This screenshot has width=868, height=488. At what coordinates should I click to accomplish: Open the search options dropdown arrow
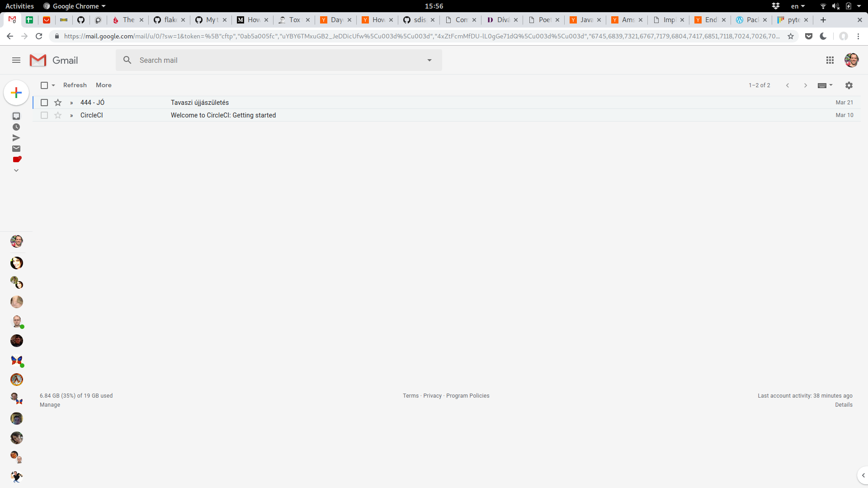[429, 60]
